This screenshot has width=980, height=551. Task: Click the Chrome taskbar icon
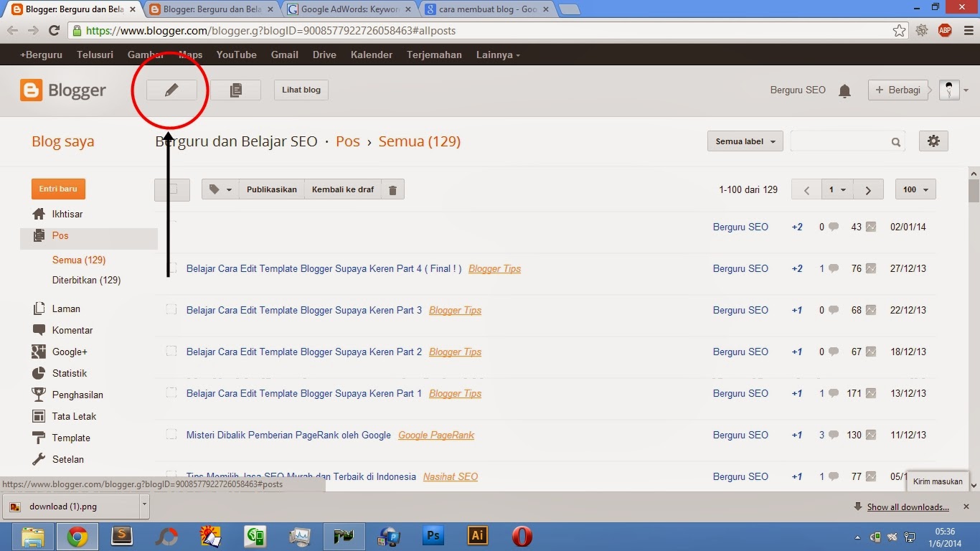(77, 536)
